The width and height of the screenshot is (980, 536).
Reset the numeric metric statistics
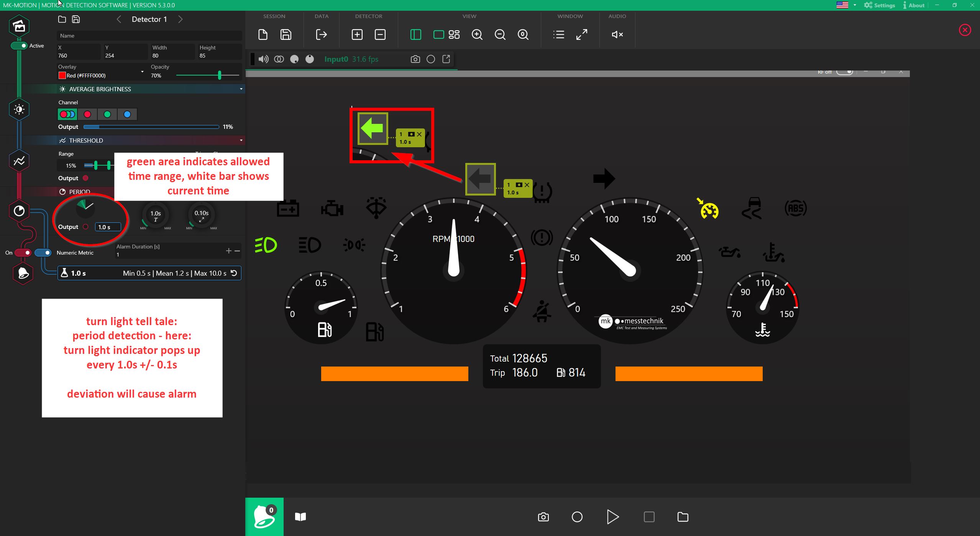click(234, 273)
